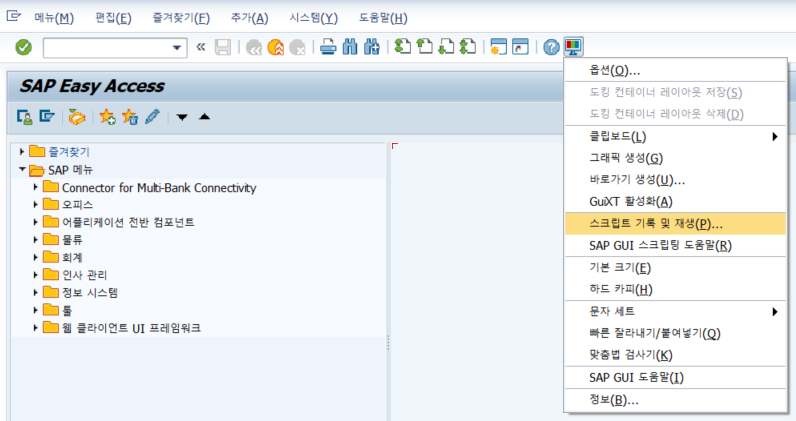The image size is (796, 421).
Task: Expand the 어플리케이션 전반 컴포넌트 node
Action: (x=35, y=222)
